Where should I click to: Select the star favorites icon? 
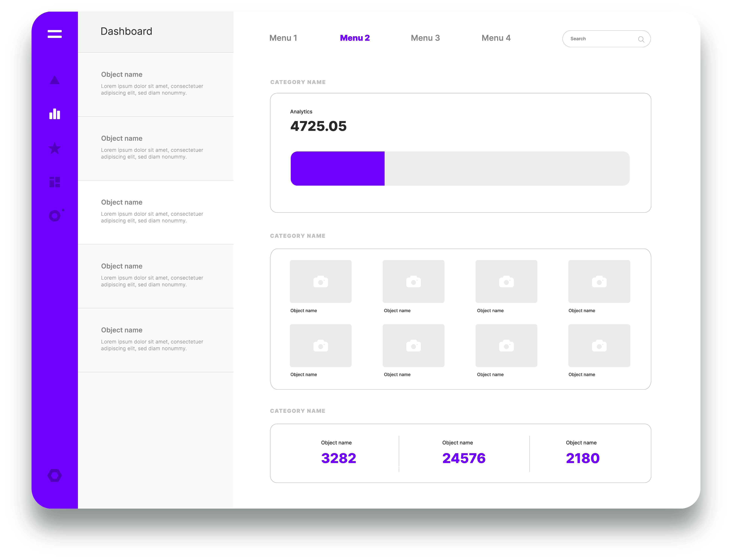[x=55, y=148]
